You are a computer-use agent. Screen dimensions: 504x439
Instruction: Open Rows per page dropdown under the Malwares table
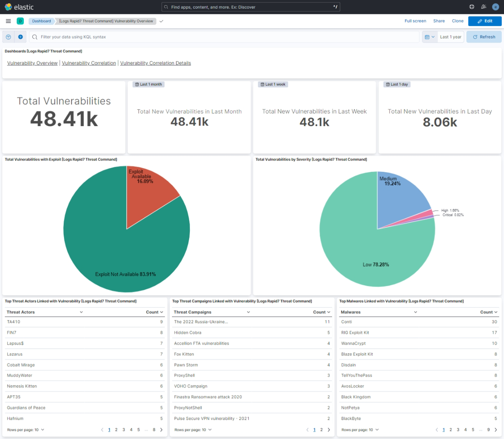(x=360, y=430)
